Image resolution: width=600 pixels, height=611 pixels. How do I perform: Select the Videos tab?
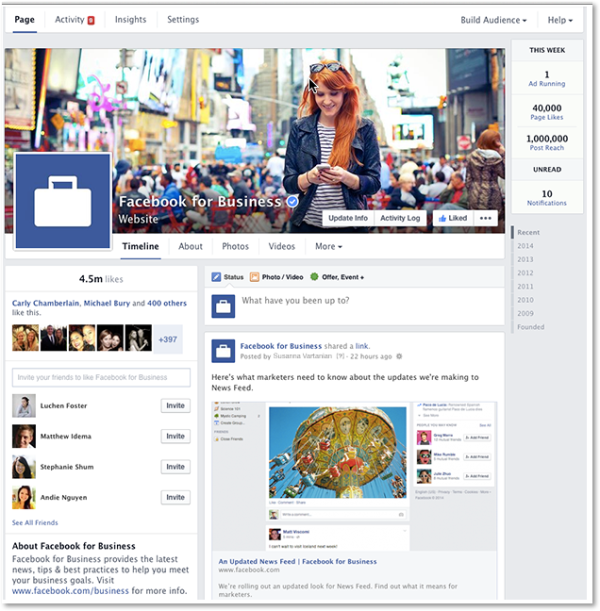[x=282, y=247]
